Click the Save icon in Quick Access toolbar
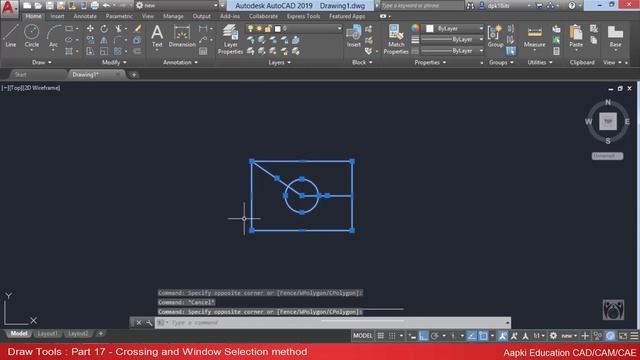This screenshot has width=640, height=360. click(49, 6)
